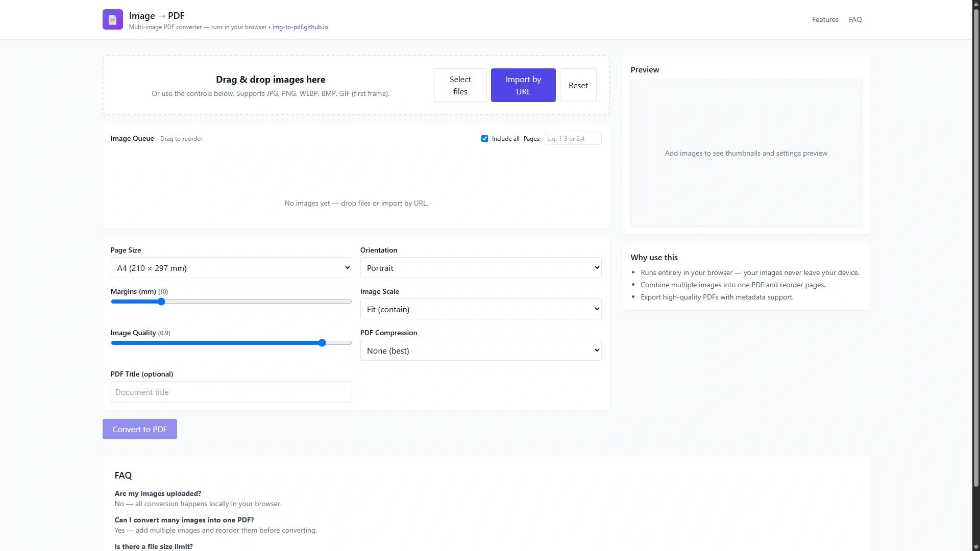Go to FAQ in the top navigation
980x551 pixels.
[855, 19]
